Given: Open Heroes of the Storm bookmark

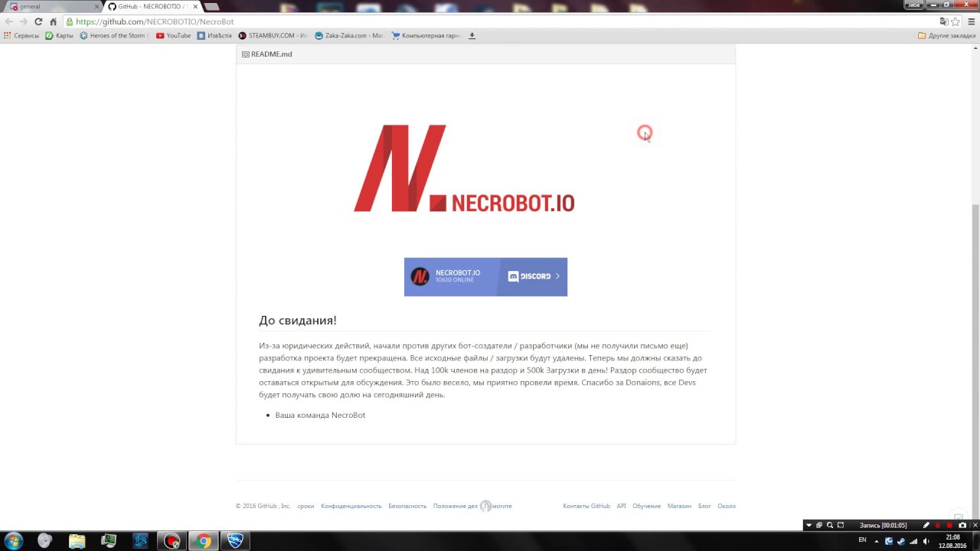Looking at the screenshot, I should point(114,35).
